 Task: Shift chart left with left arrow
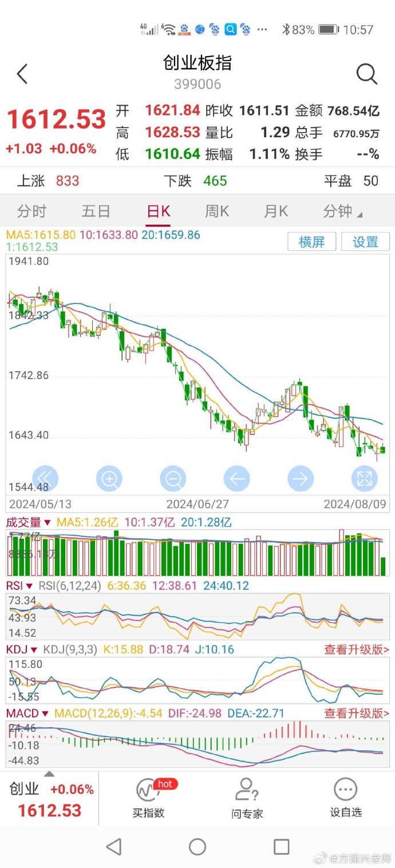237,478
